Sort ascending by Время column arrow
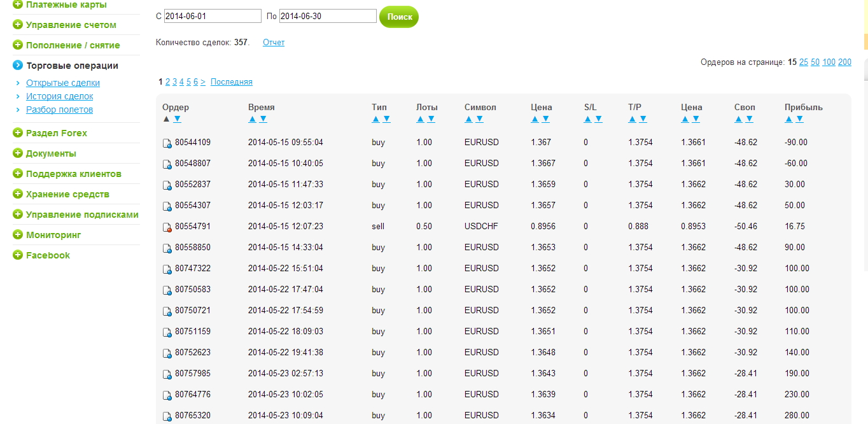The height and width of the screenshot is (424, 868). 252,119
